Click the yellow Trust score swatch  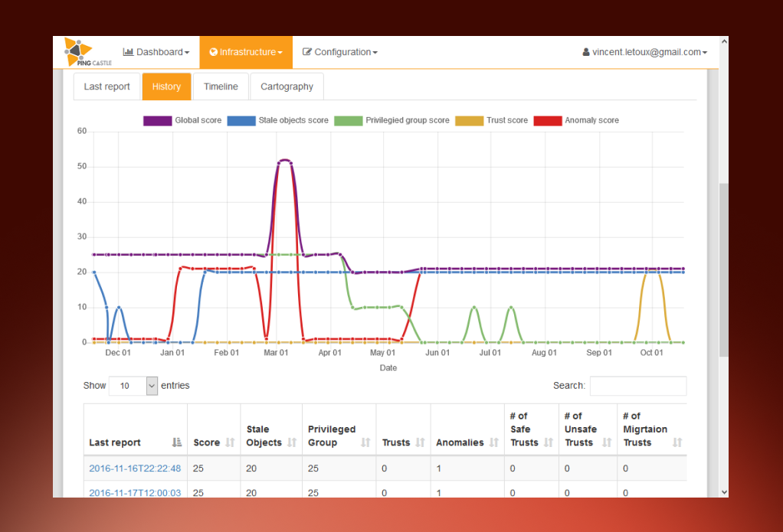point(470,121)
